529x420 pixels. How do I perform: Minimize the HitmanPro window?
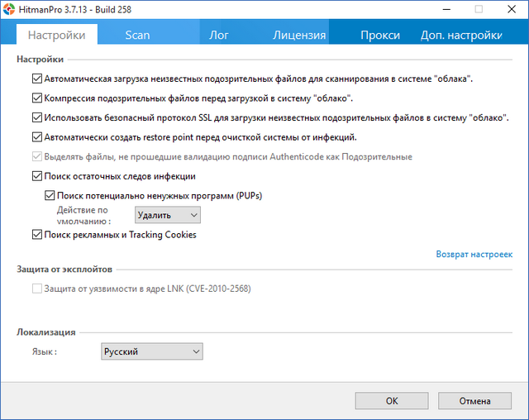tap(445, 9)
